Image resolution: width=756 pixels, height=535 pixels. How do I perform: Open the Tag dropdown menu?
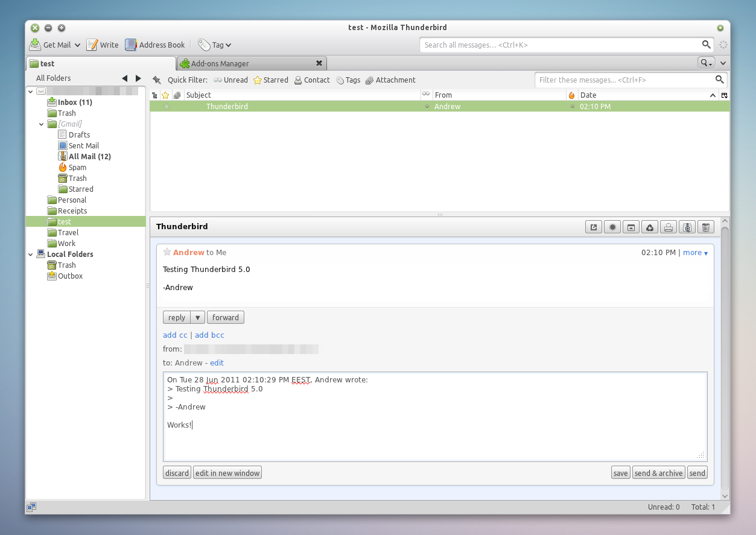(214, 45)
